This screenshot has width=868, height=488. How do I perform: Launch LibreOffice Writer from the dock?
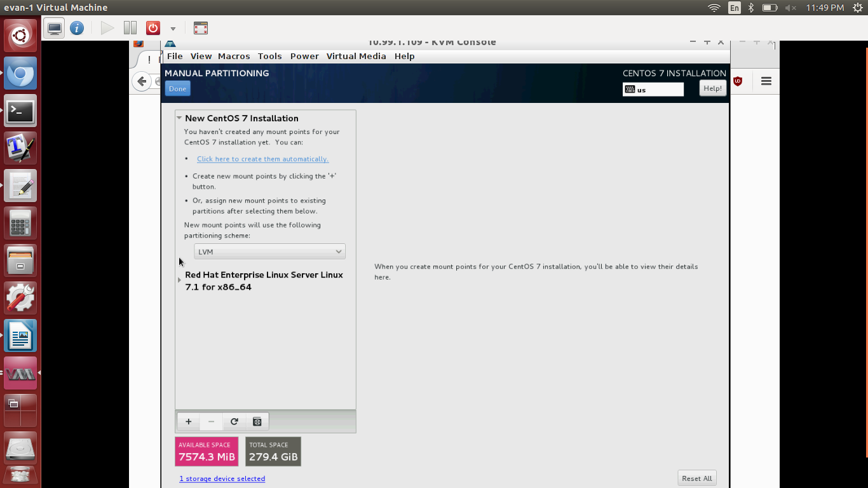[x=20, y=336]
